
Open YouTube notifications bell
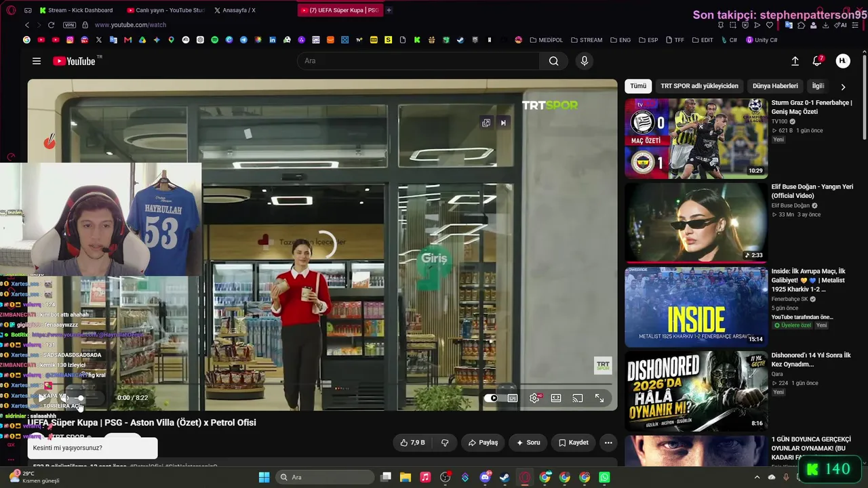[x=817, y=61]
